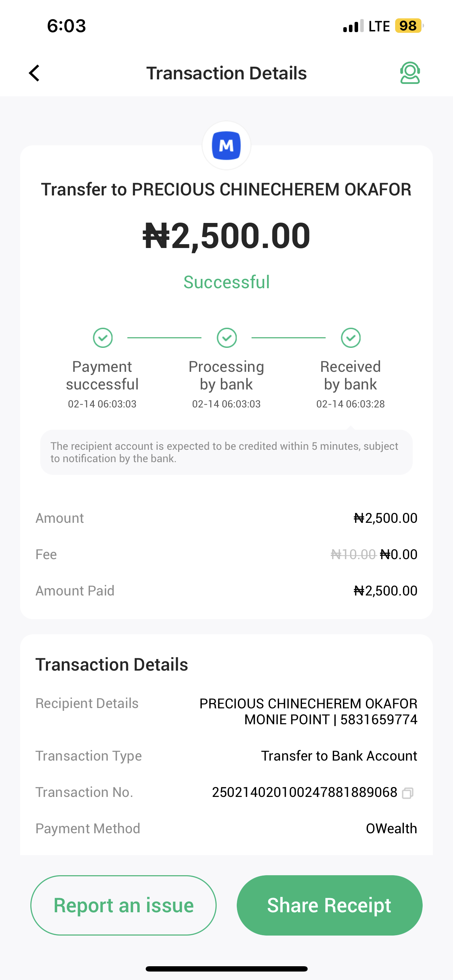The width and height of the screenshot is (453, 980).
Task: Select the transaction number text
Action: (x=304, y=792)
